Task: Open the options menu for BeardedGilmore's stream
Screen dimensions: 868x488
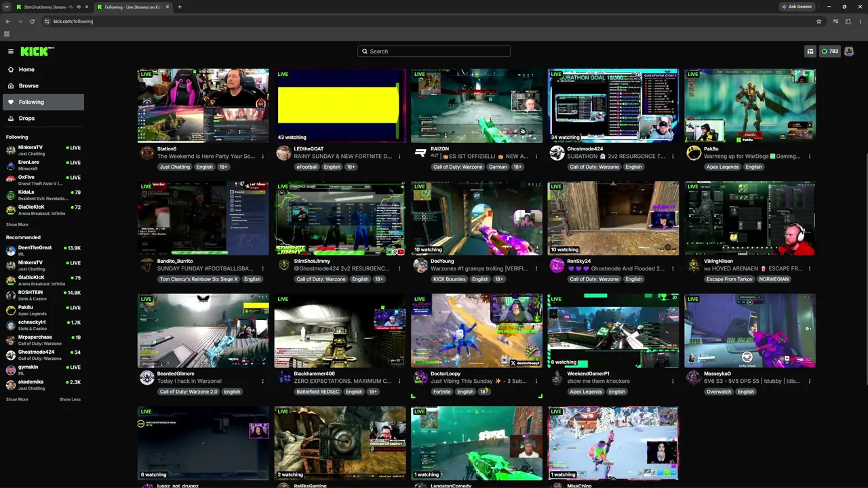Action: (263, 382)
